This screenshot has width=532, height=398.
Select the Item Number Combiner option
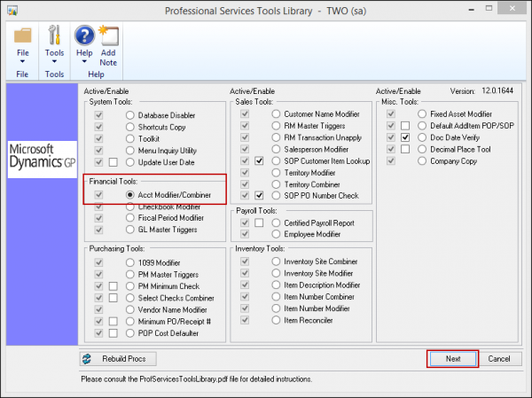(276, 297)
